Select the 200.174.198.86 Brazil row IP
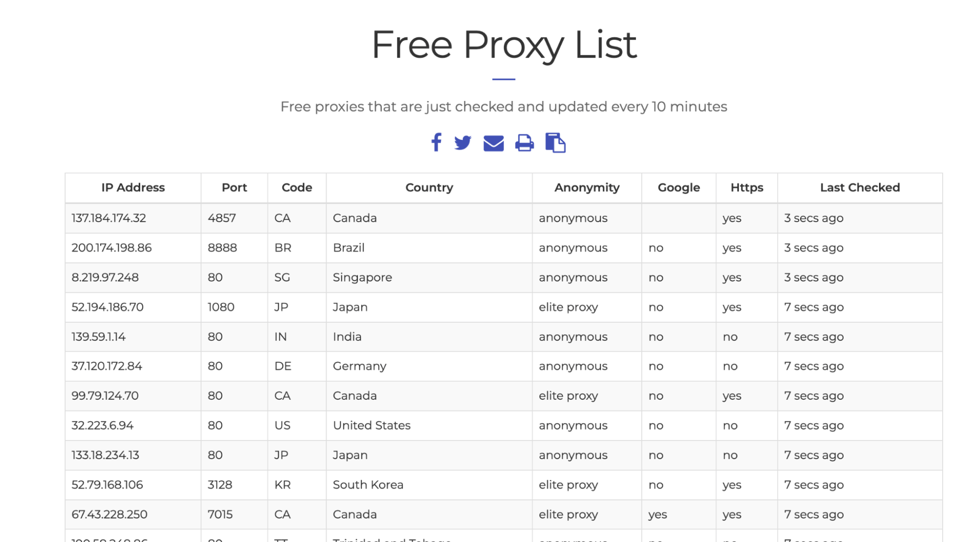 point(112,248)
